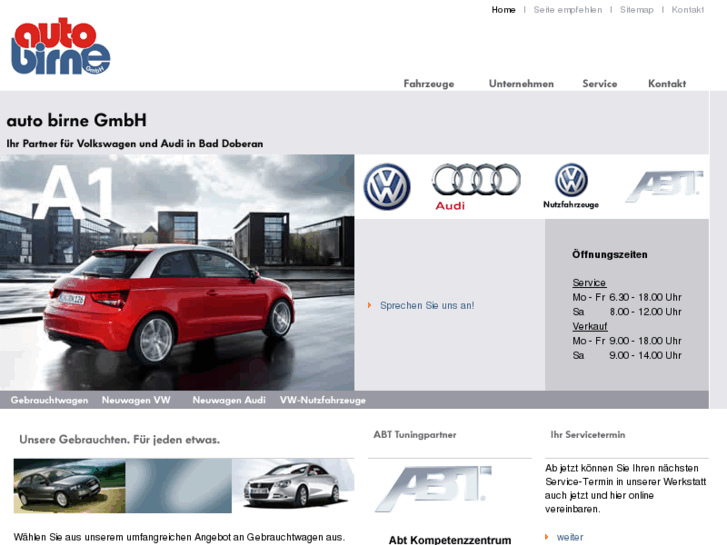Open the Fahrzeuge menu

[x=429, y=84]
